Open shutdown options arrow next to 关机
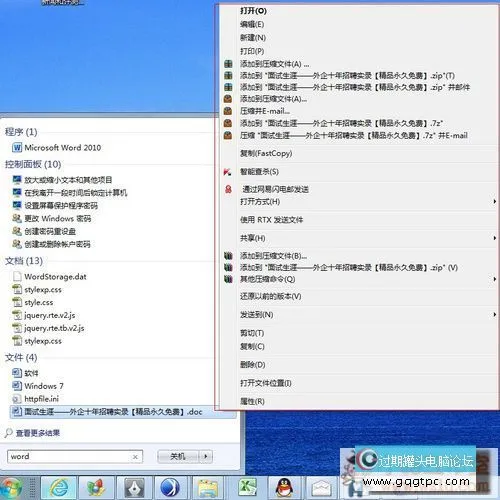Viewport: 500px width, 500px height. [x=206, y=456]
